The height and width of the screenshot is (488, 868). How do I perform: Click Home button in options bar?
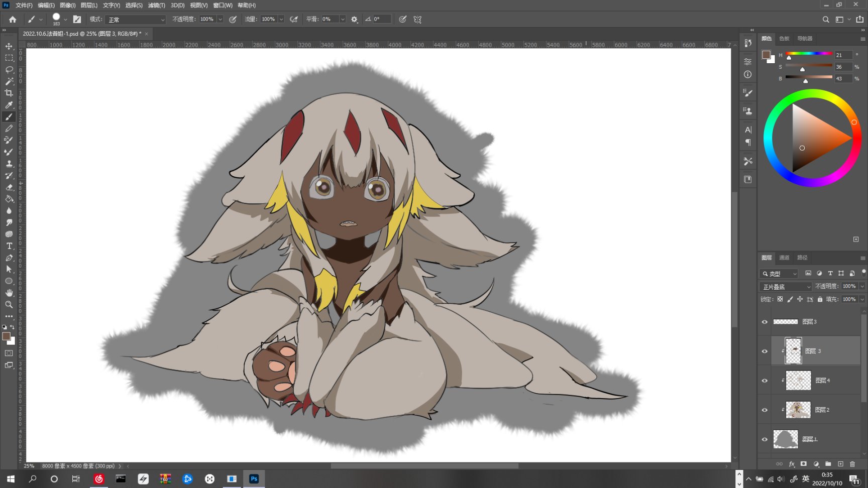[13, 20]
